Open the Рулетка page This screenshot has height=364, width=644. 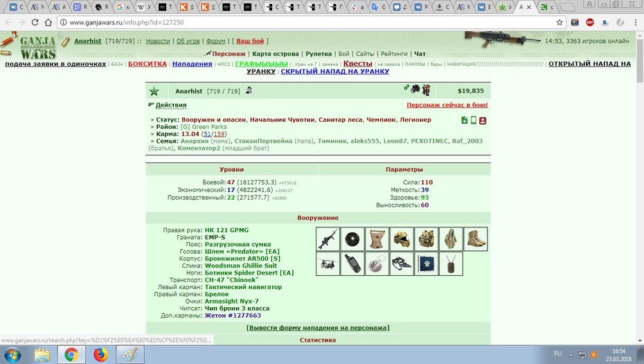point(319,54)
